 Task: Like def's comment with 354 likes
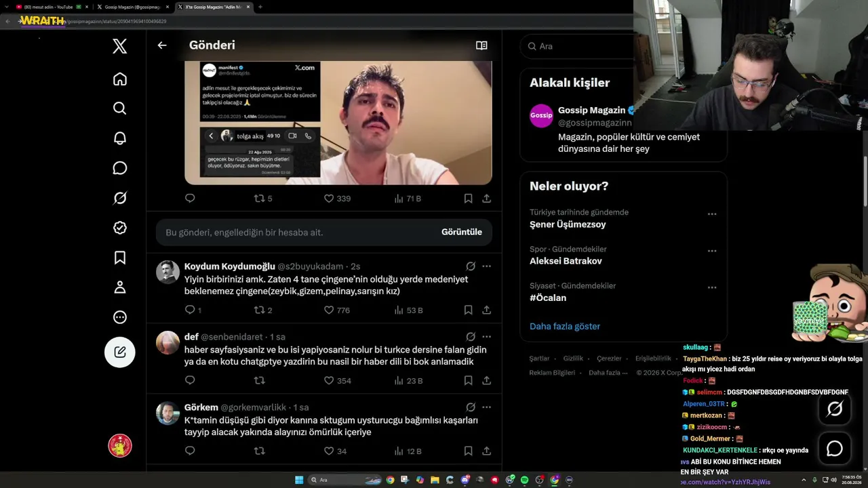tap(337, 381)
